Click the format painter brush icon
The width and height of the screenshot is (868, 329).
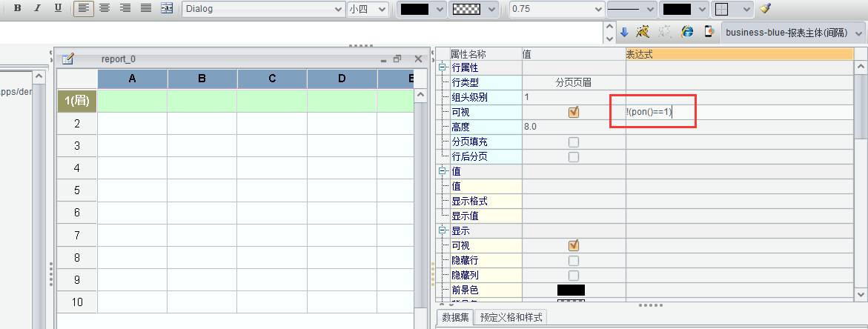[765, 8]
